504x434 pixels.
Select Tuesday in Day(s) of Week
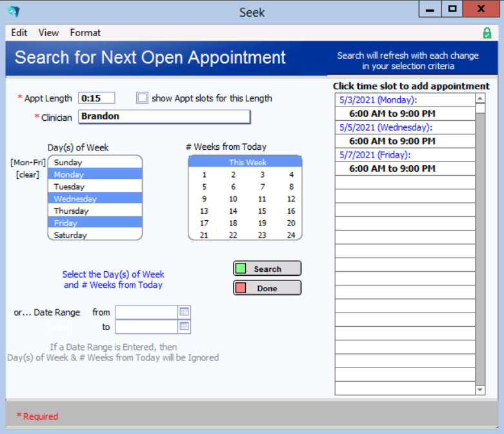95,187
